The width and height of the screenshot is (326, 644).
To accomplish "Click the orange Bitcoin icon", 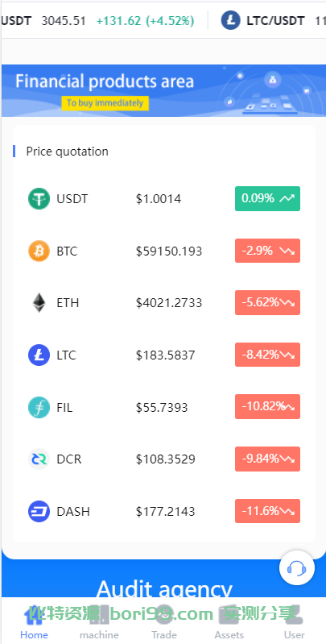I will [x=39, y=251].
